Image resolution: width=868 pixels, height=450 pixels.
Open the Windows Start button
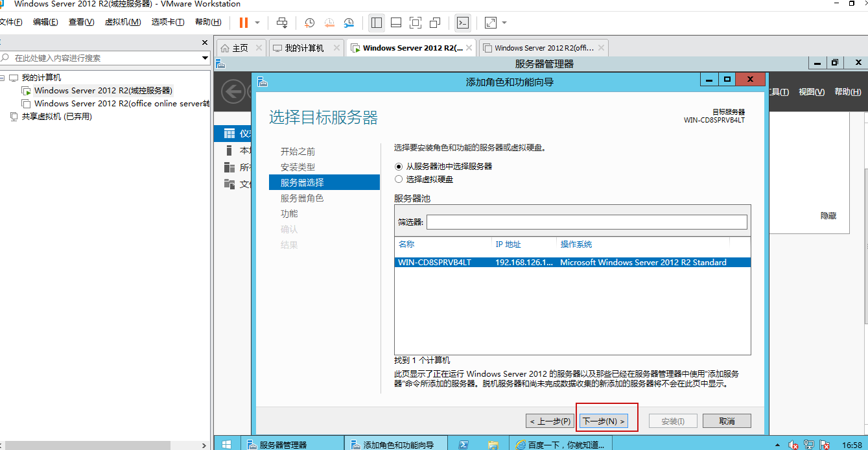pos(227,444)
